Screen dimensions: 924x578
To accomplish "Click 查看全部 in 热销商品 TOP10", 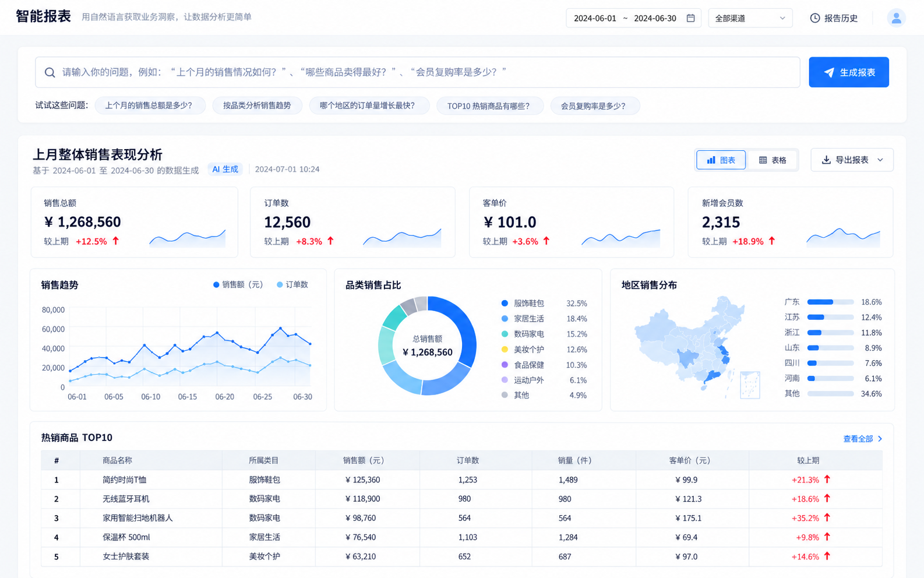I will click(x=858, y=439).
